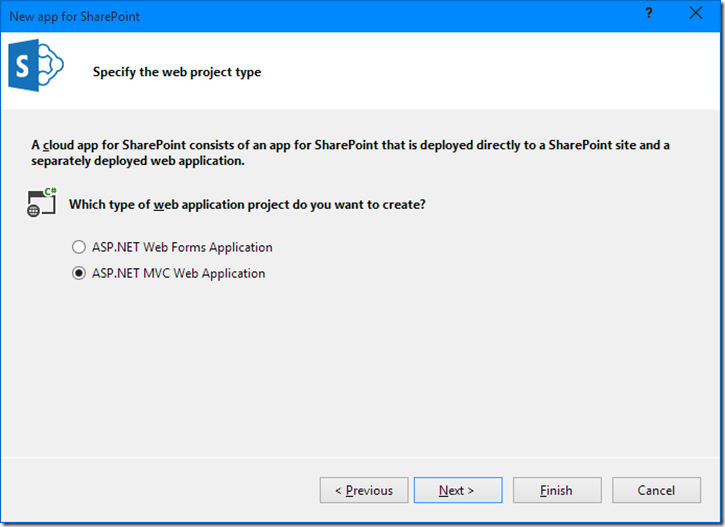Click the 'ASP.NET MVC Web Application' label text
Screen dimensions: 725x527
178,273
